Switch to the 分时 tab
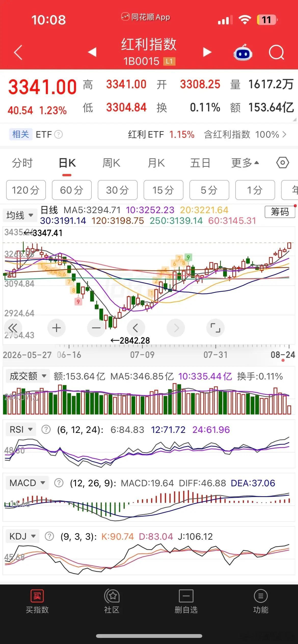This screenshot has height=644, width=298. pyautogui.click(x=22, y=163)
